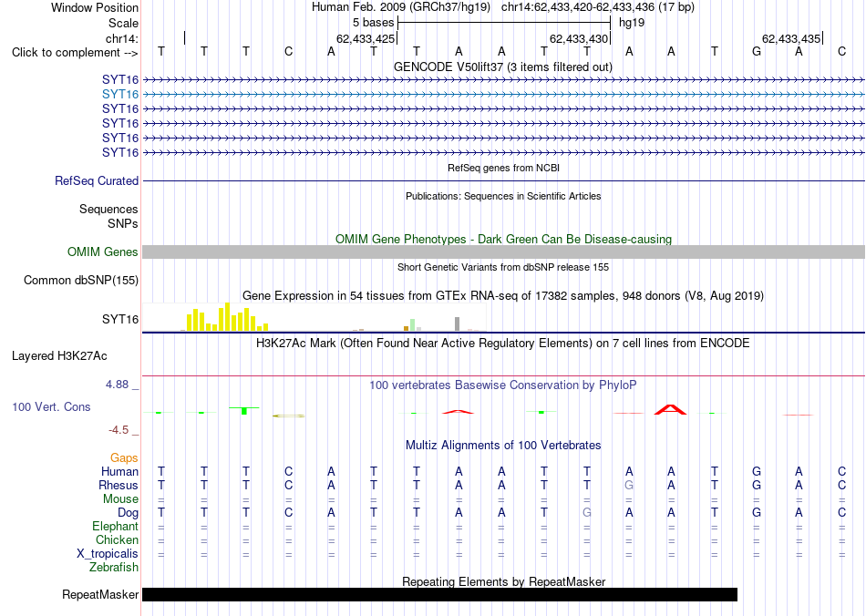Select the Elephant alignment row label
The width and height of the screenshot is (866, 616).
click(x=116, y=527)
